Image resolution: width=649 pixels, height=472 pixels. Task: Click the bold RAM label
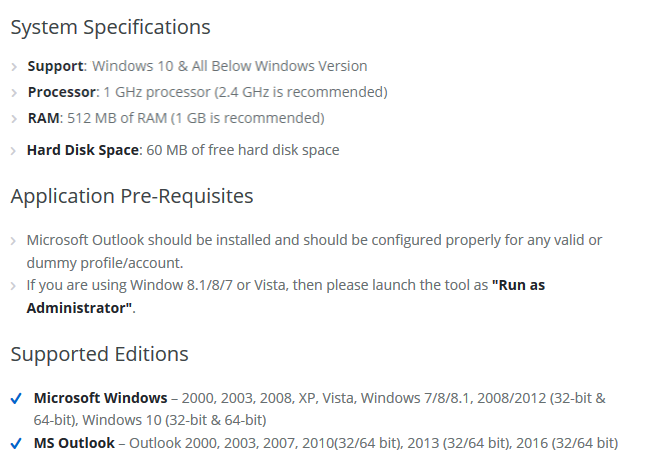tap(43, 118)
